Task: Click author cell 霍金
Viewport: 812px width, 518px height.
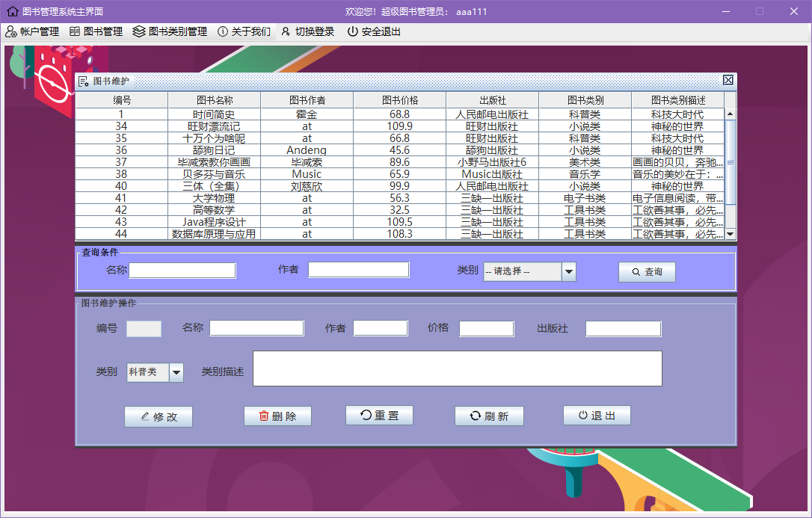Action: pyautogui.click(x=307, y=114)
